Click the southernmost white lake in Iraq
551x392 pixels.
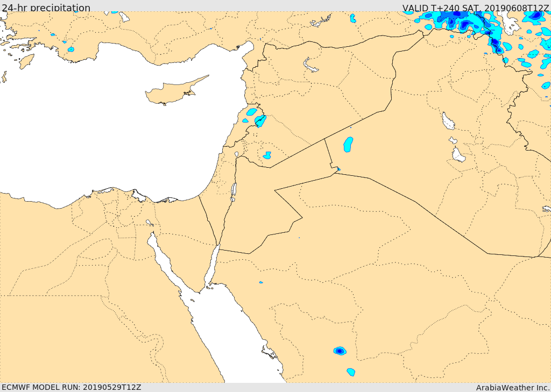tap(458, 155)
